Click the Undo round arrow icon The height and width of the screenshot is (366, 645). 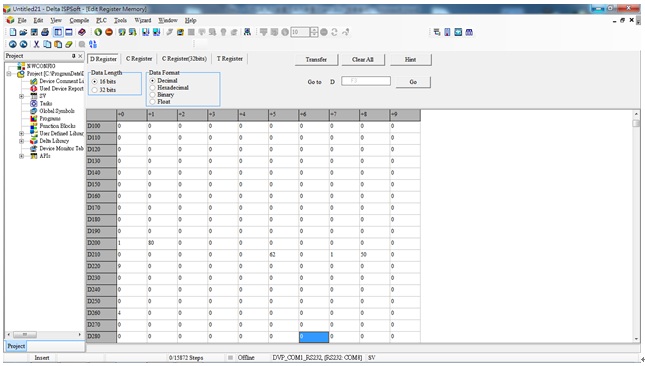pos(13,44)
